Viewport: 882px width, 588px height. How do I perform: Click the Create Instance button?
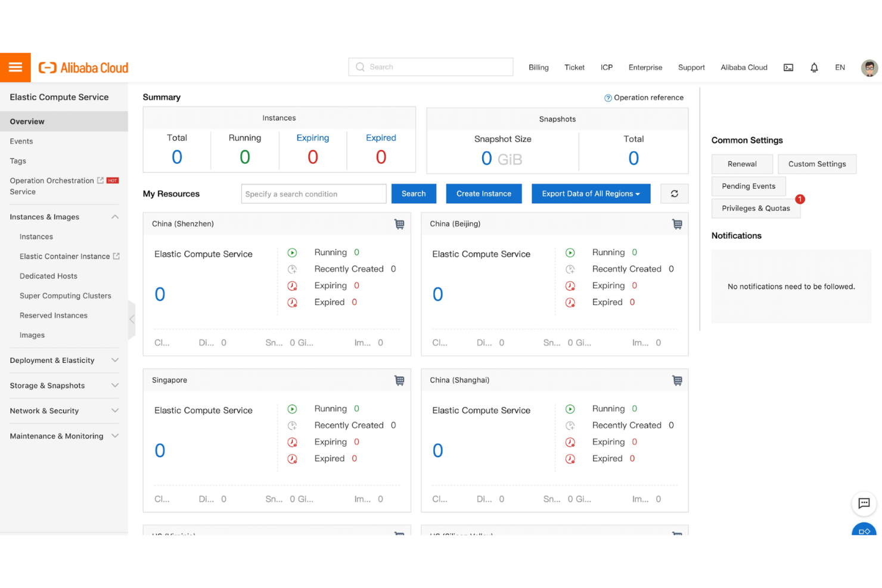tap(483, 194)
